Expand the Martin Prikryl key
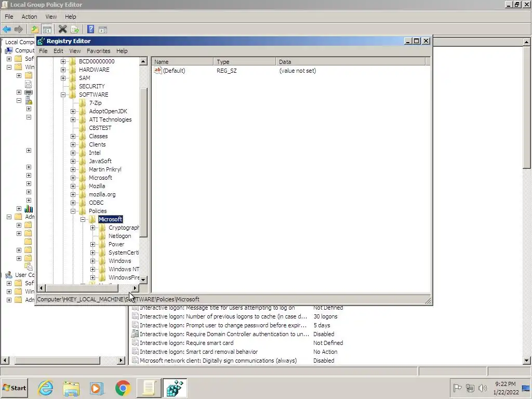 point(73,169)
